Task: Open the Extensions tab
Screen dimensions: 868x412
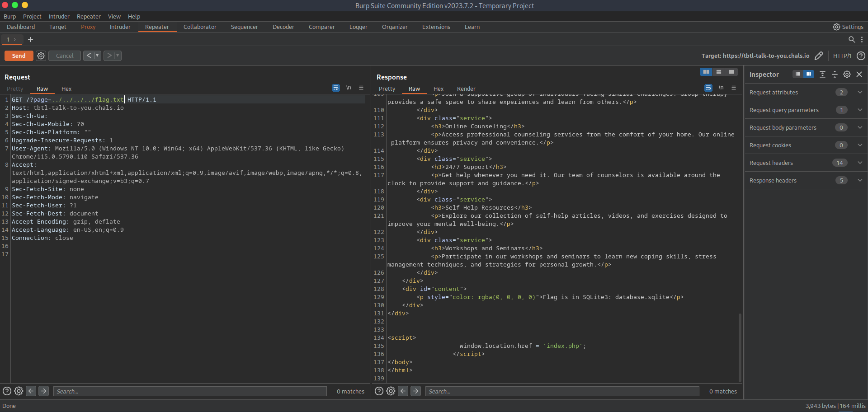Action: click(x=436, y=27)
